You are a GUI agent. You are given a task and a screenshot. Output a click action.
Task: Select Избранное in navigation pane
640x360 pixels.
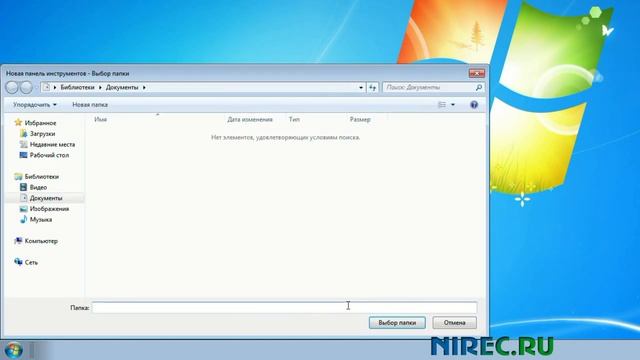coord(40,123)
